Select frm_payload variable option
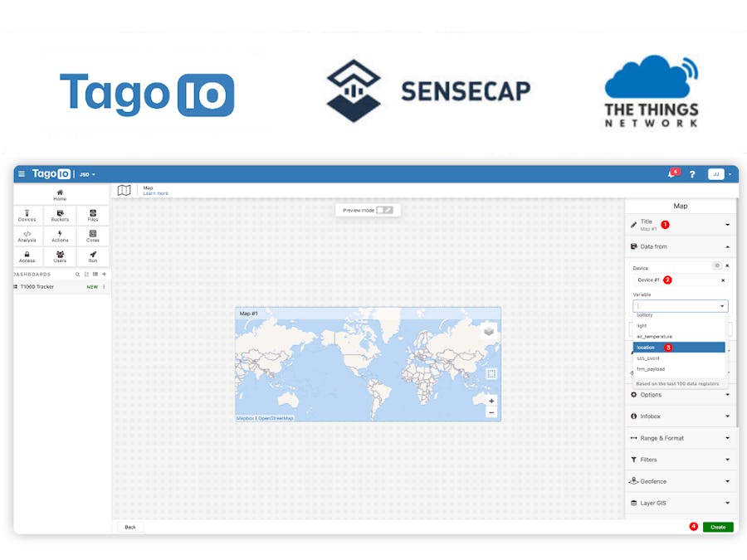Viewport: 747px width, 560px height. [679, 369]
